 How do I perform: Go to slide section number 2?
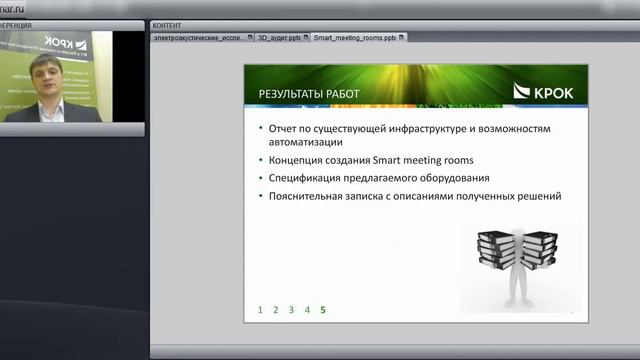(276, 310)
